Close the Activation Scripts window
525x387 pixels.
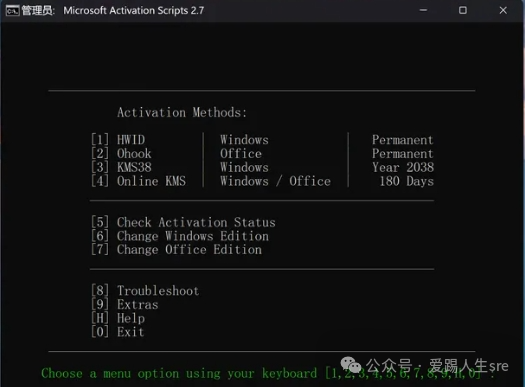pos(503,10)
